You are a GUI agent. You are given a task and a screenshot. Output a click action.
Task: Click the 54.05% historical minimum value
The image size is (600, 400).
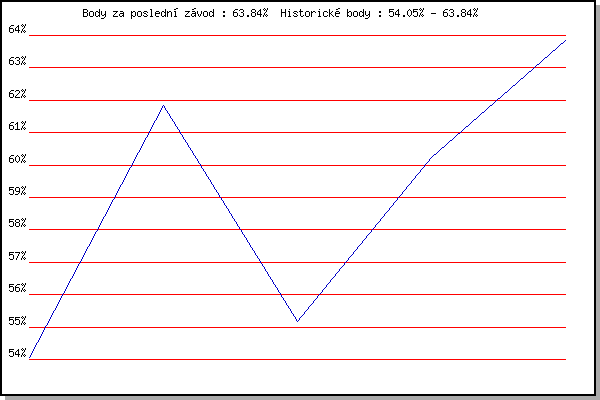point(406,13)
